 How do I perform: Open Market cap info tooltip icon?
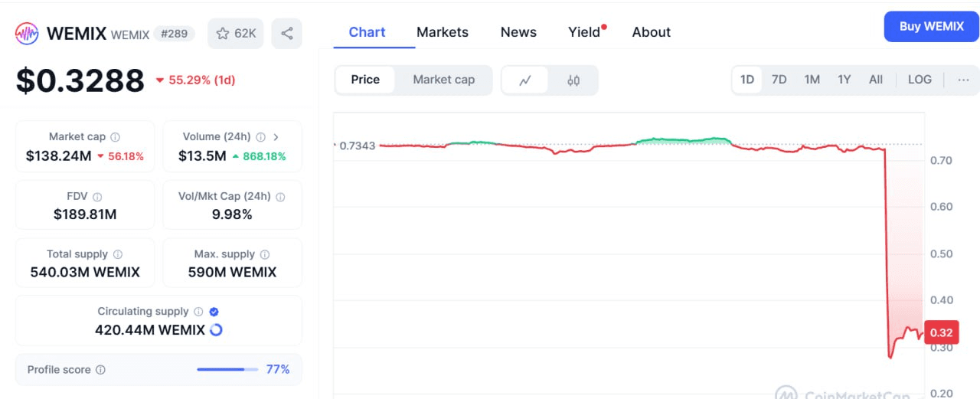pyautogui.click(x=116, y=137)
